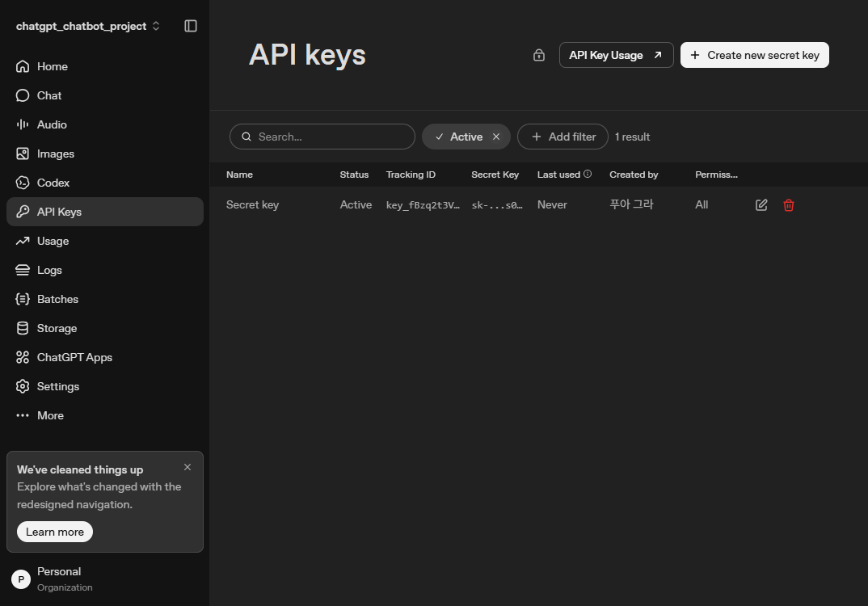Click the Status column header
Screen dimensions: 868x606
pos(354,175)
